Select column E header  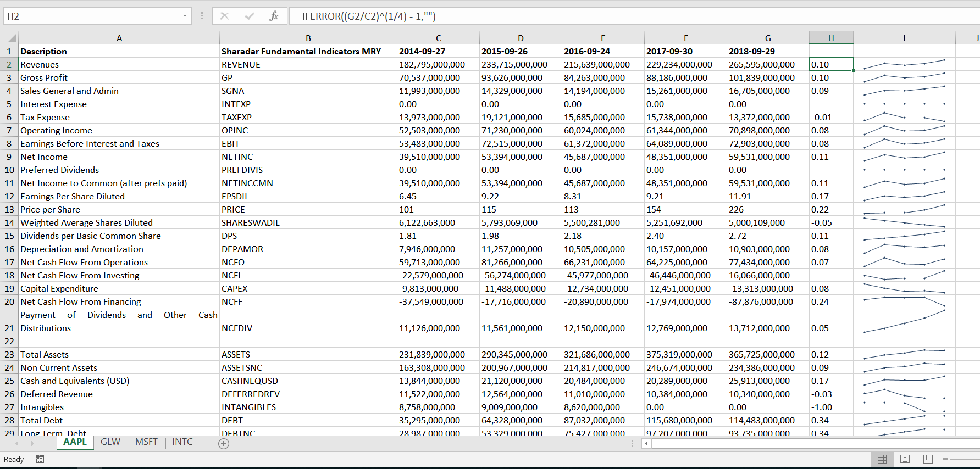click(603, 38)
